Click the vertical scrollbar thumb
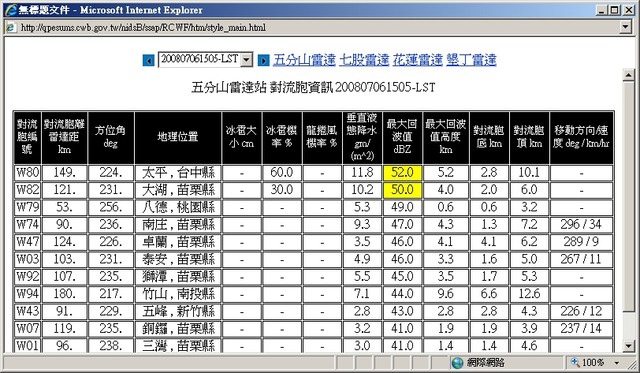The height and width of the screenshot is (373, 640). pos(629,197)
